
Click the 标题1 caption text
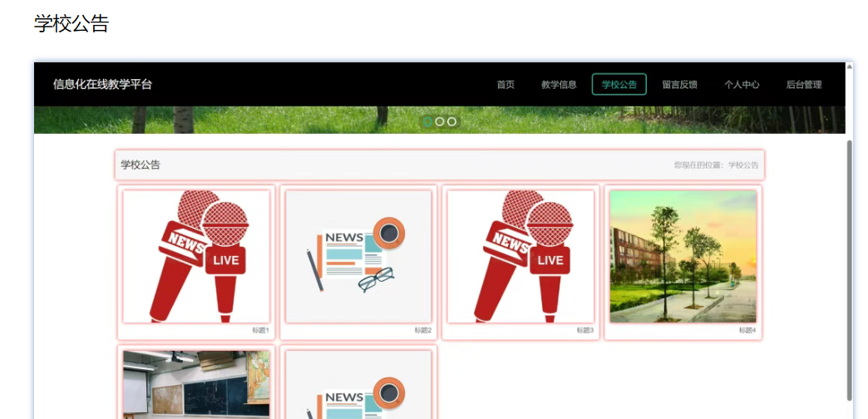tap(261, 330)
